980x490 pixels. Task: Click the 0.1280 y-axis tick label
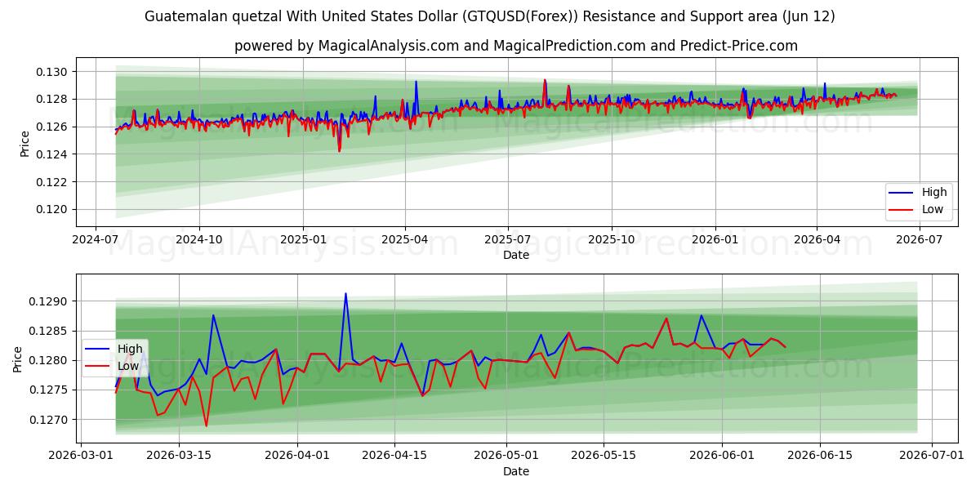(49, 360)
